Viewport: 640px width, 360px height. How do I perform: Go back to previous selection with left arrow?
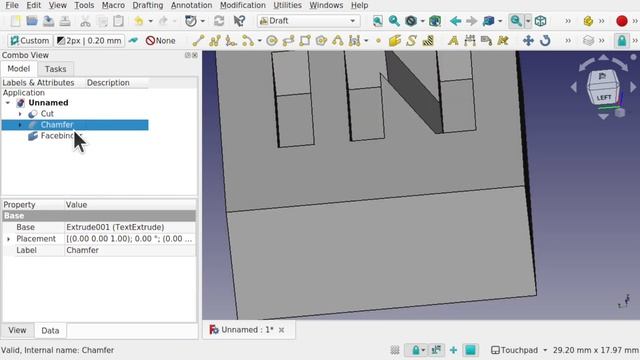point(456,21)
